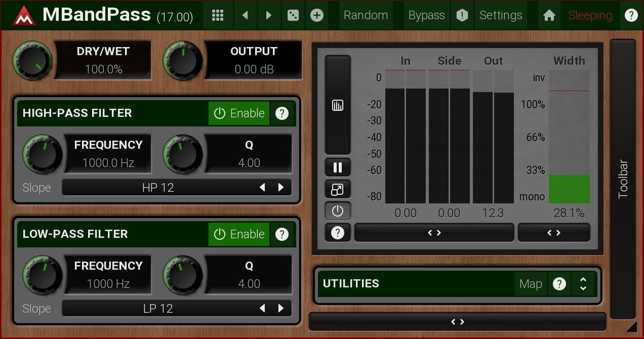The height and width of the screenshot is (339, 644).
Task: Click the plus icon in top bar
Action: coord(317,16)
